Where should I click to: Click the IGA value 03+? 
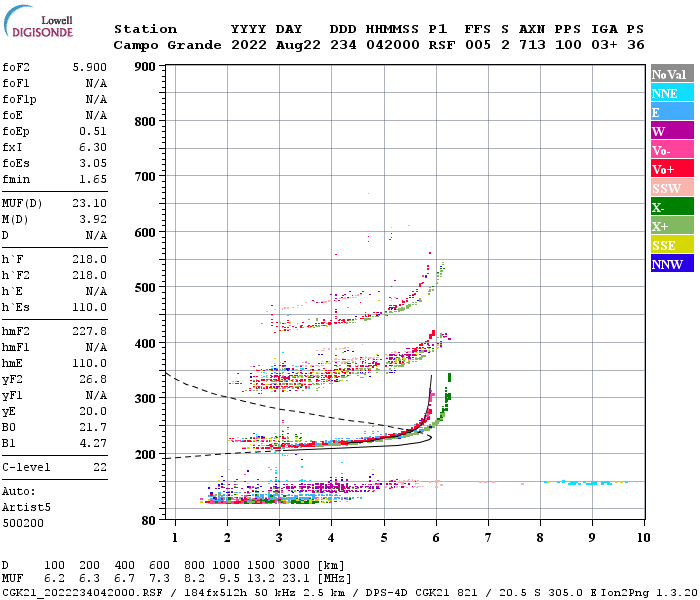coord(604,45)
